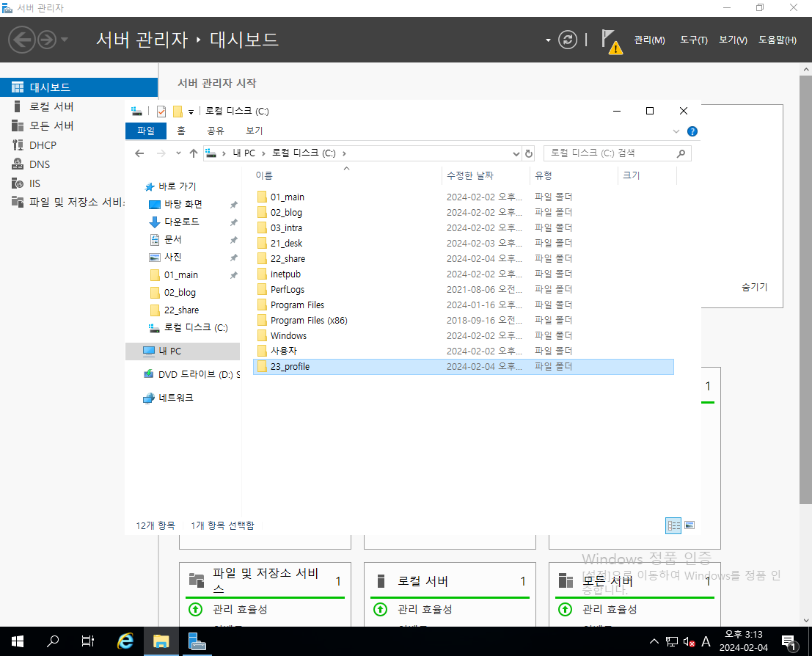812x656 pixels.
Task: Open DVD 드라이브 (D:) in navigation pane
Action: 191,375
